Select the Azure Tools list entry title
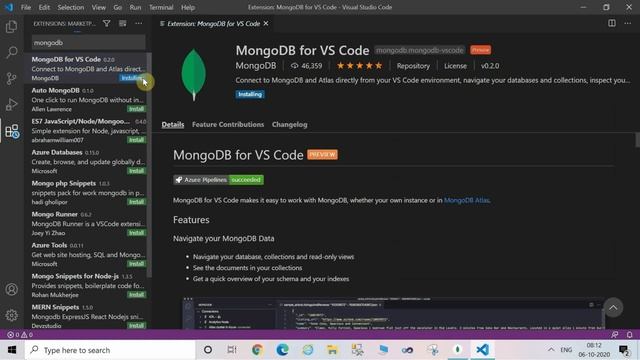The width and height of the screenshot is (640, 360). pos(49,245)
